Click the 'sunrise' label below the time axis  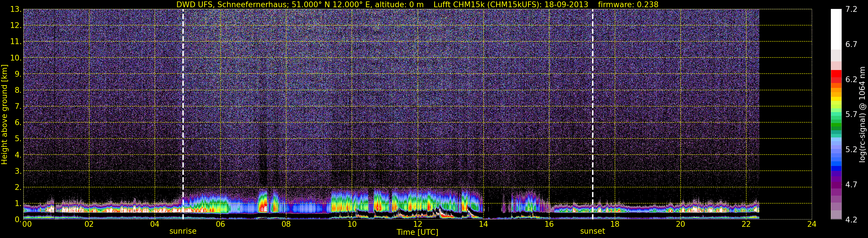(183, 231)
